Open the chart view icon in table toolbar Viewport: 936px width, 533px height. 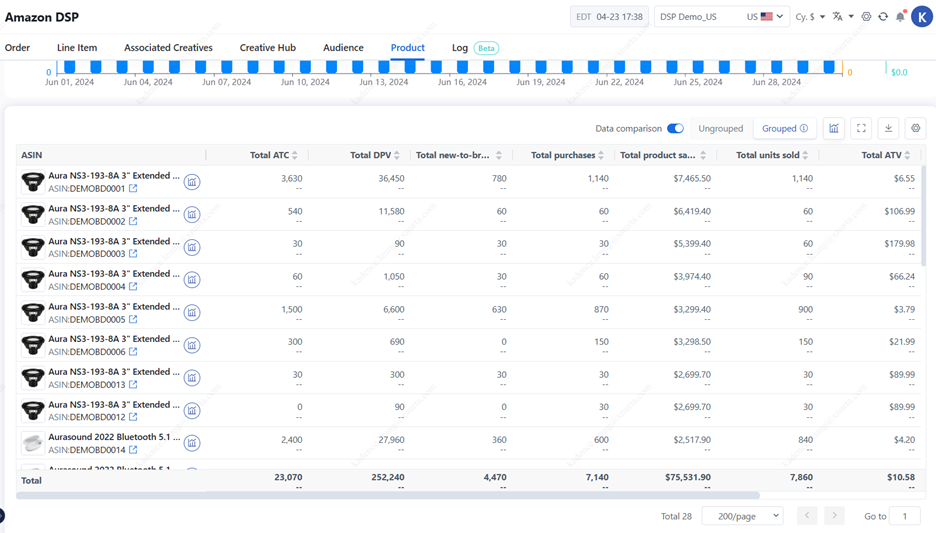coord(834,128)
